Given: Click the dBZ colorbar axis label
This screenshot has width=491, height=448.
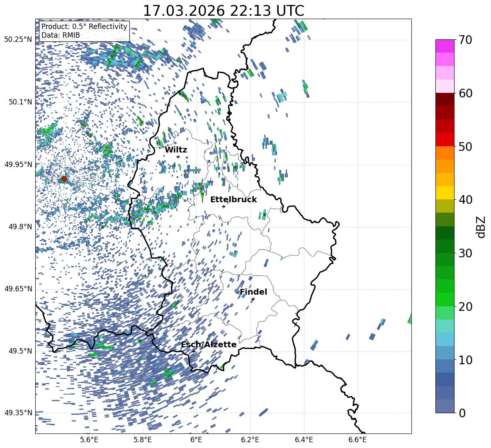Looking at the screenshot, I should point(481,227).
